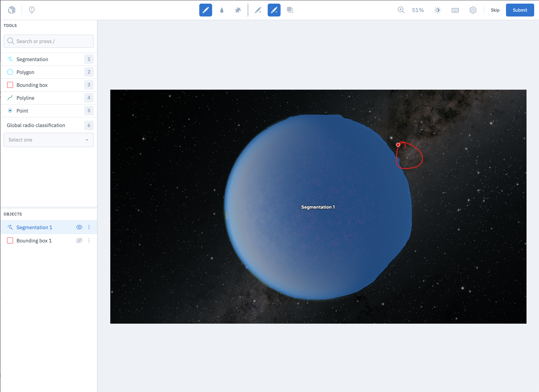Image resolution: width=539 pixels, height=392 pixels.
Task: Open the Select one classification dropdown
Action: [49, 140]
